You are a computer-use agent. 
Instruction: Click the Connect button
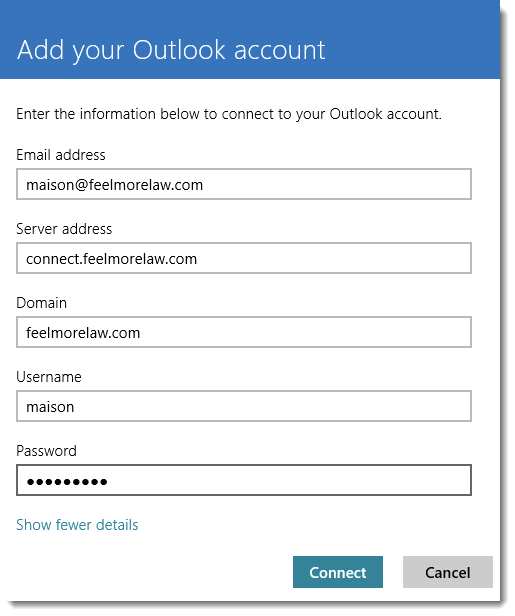(x=338, y=572)
